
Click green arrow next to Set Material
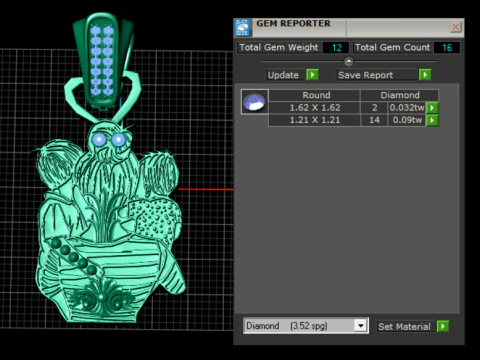tap(443, 326)
